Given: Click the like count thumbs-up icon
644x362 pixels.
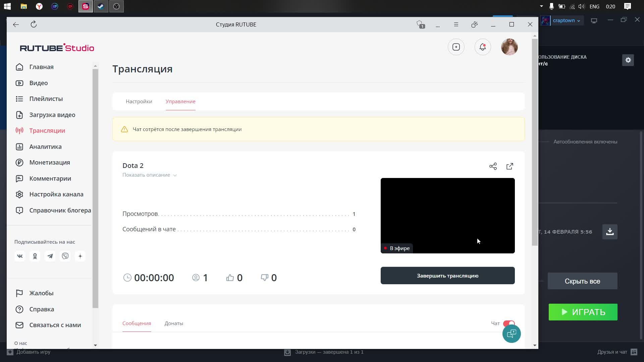Looking at the screenshot, I should pos(230,278).
